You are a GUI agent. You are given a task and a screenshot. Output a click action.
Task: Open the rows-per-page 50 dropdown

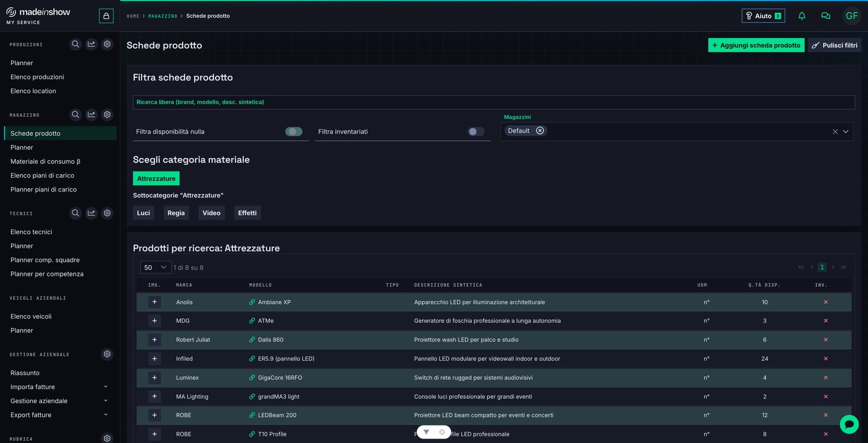(x=156, y=267)
